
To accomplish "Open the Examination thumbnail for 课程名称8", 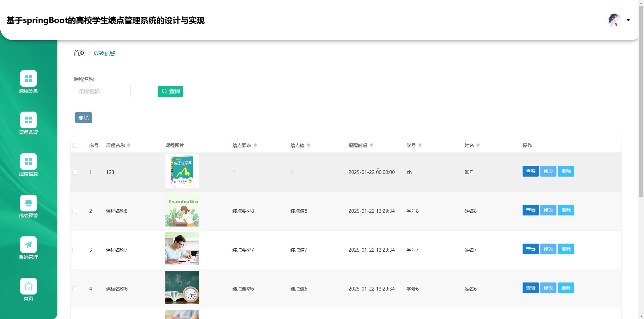I will coord(182,210).
